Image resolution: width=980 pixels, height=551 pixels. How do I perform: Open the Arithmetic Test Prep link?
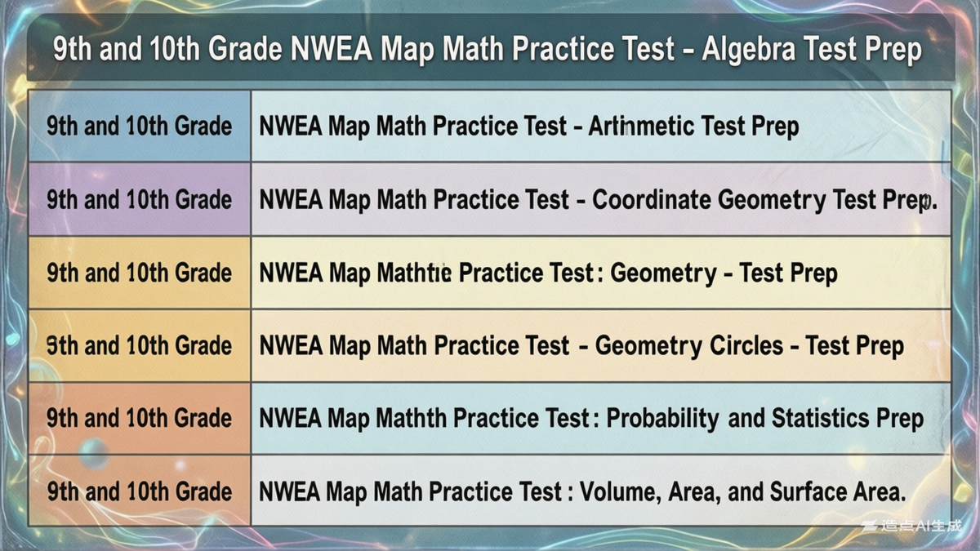528,127
